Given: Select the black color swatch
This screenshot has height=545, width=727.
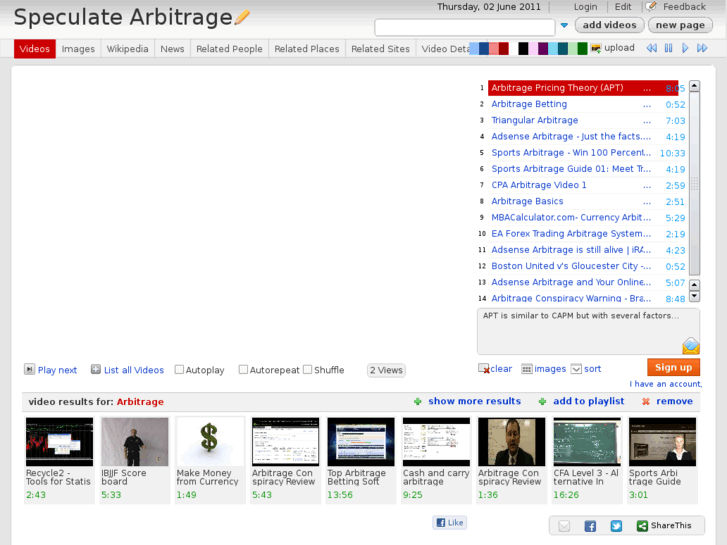Looking at the screenshot, I should point(523,48).
